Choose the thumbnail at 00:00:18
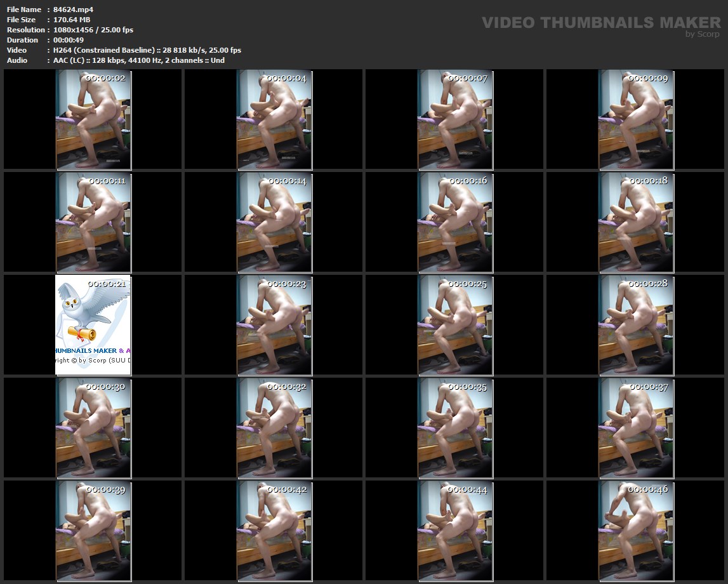Screen dimensions: 728x584 pyautogui.click(x=636, y=222)
